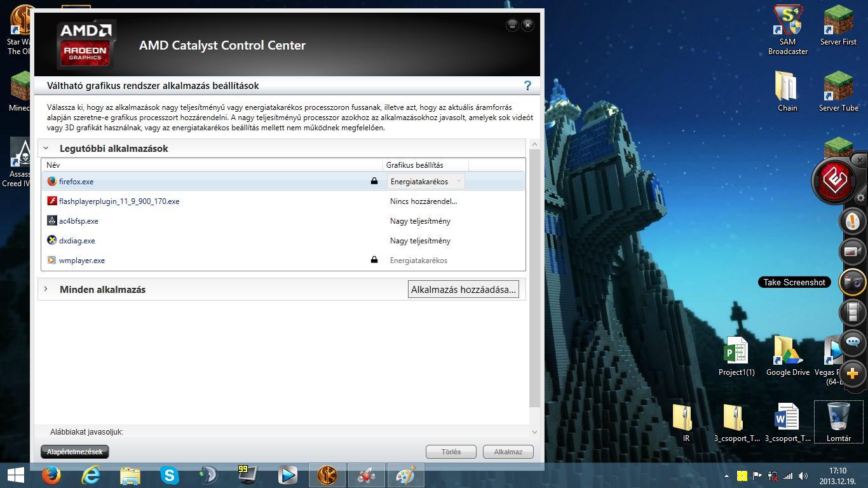Open Nagy teljesítmény setting for ac4bfsp.exe

420,220
